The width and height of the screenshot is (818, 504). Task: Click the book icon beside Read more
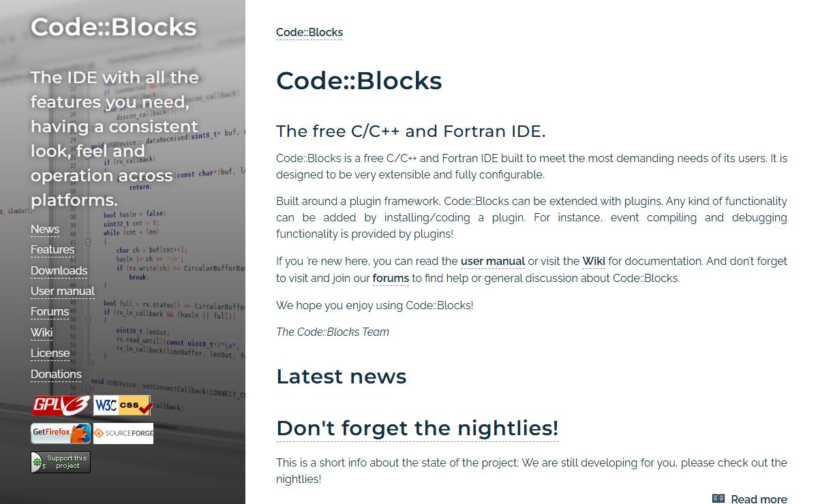718,499
